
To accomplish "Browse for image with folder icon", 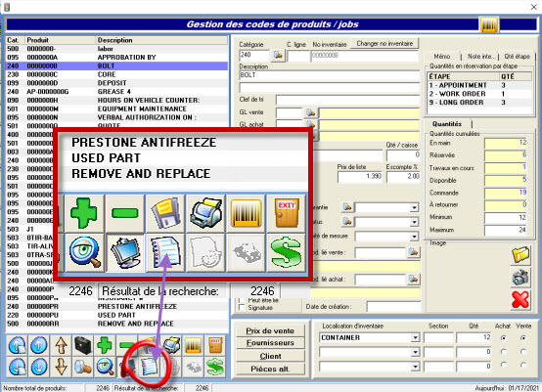I will pos(520,255).
